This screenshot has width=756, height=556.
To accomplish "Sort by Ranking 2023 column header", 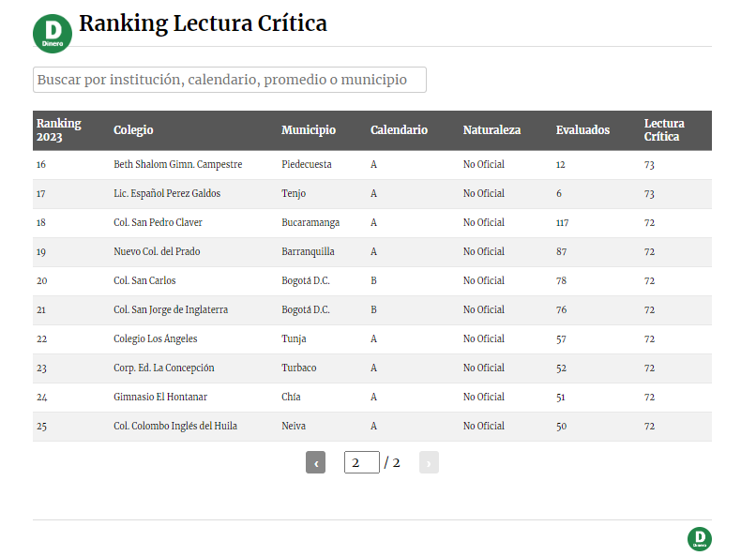I will [x=59, y=130].
